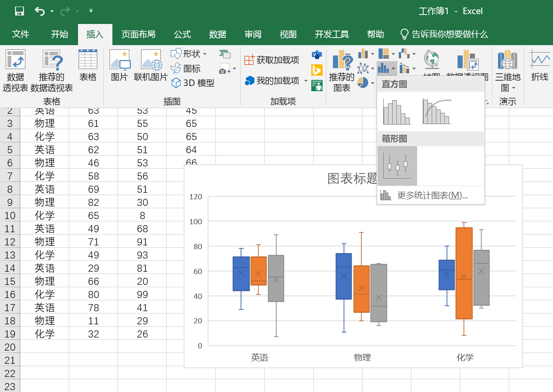553x392 pixels.
Task: Click the 120 value on the chart axis
Action: click(x=196, y=196)
